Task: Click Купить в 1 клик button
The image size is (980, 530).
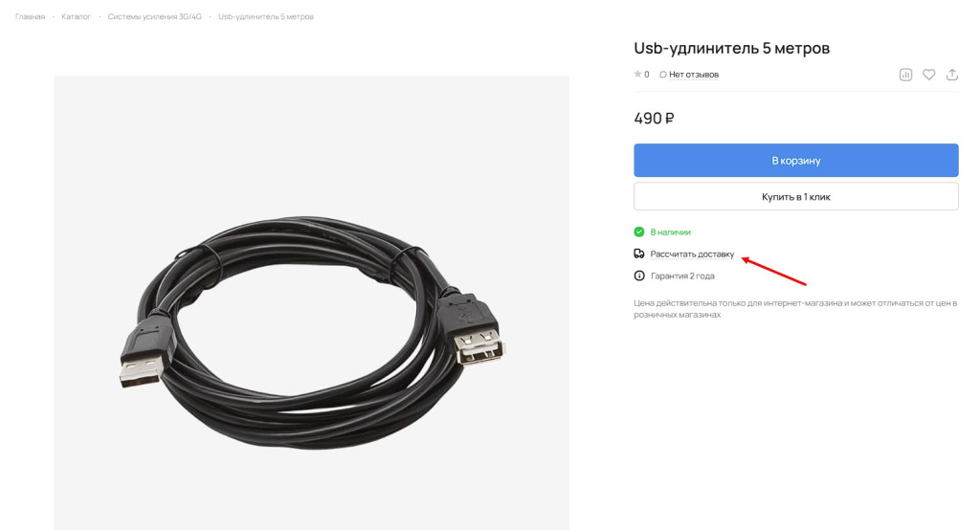Action: click(x=795, y=197)
